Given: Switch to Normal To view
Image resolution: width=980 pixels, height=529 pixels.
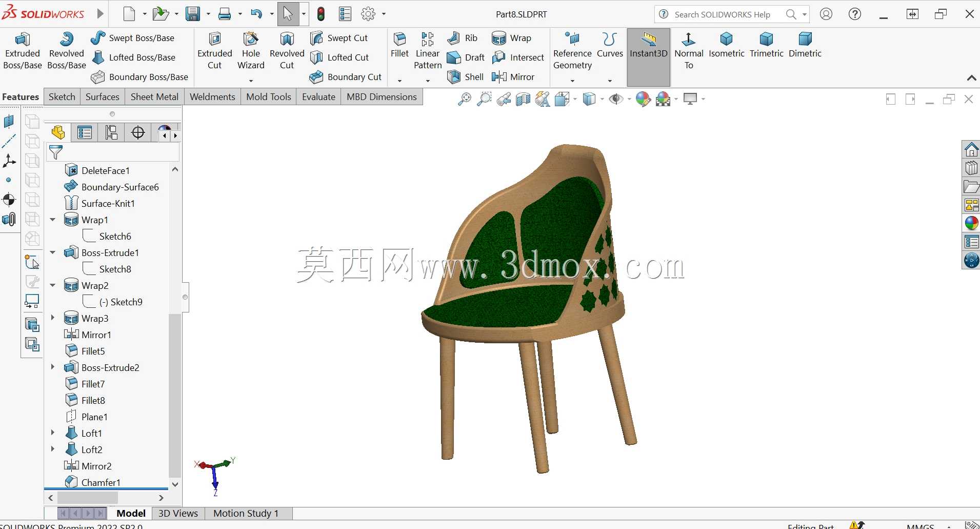Looking at the screenshot, I should click(689, 51).
